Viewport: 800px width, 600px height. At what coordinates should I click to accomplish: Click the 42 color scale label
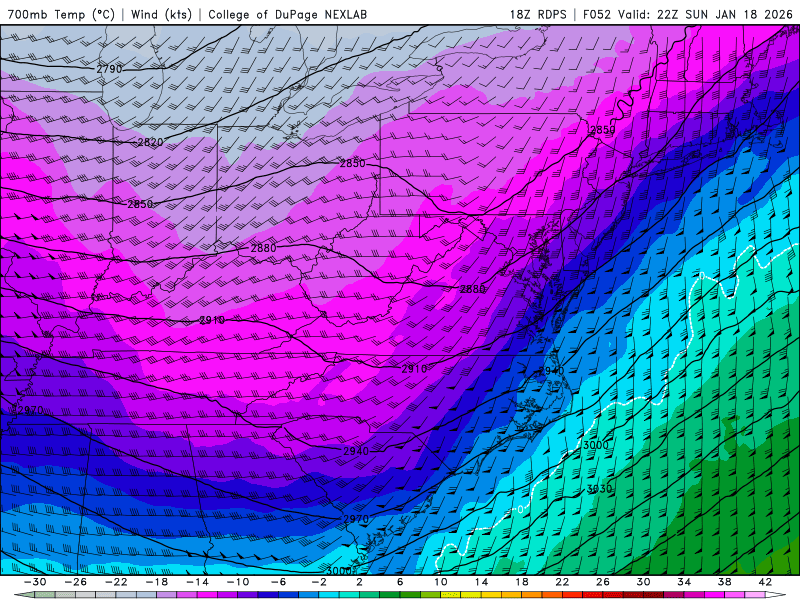[x=765, y=582]
